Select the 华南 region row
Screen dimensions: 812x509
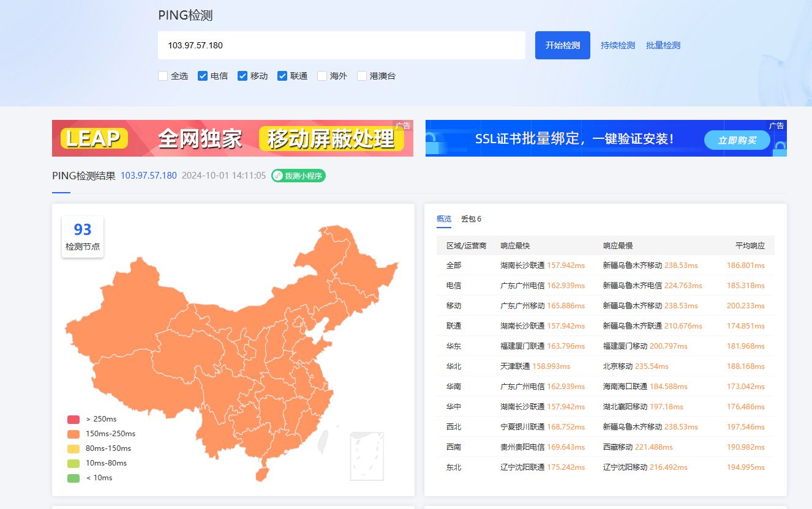[606, 387]
